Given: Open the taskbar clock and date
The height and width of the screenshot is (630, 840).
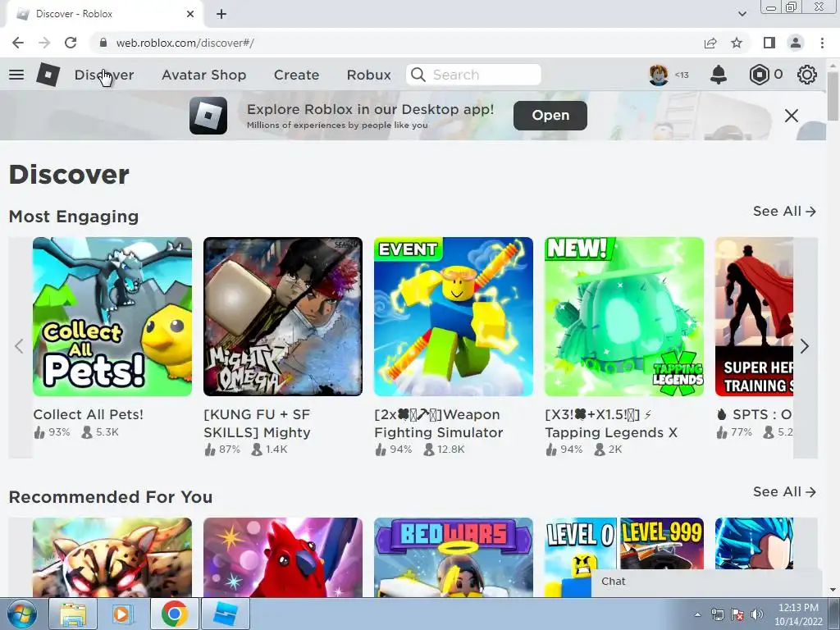Looking at the screenshot, I should click(798, 614).
